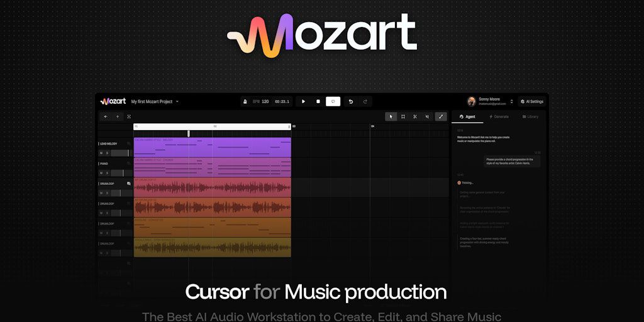The width and height of the screenshot is (644, 322).
Task: Redo the undone action
Action: coord(365,101)
